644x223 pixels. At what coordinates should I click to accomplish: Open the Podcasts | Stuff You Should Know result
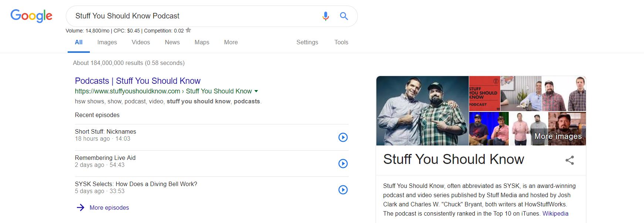coord(138,81)
